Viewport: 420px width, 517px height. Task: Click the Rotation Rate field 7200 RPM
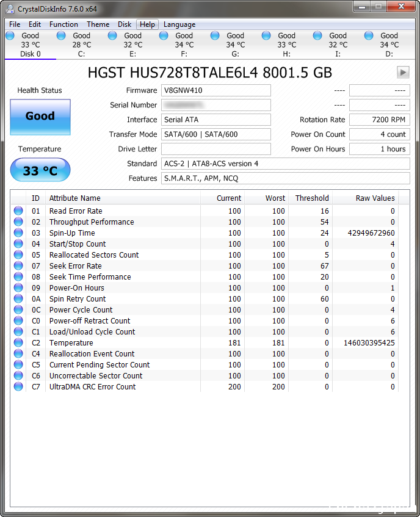pos(380,120)
